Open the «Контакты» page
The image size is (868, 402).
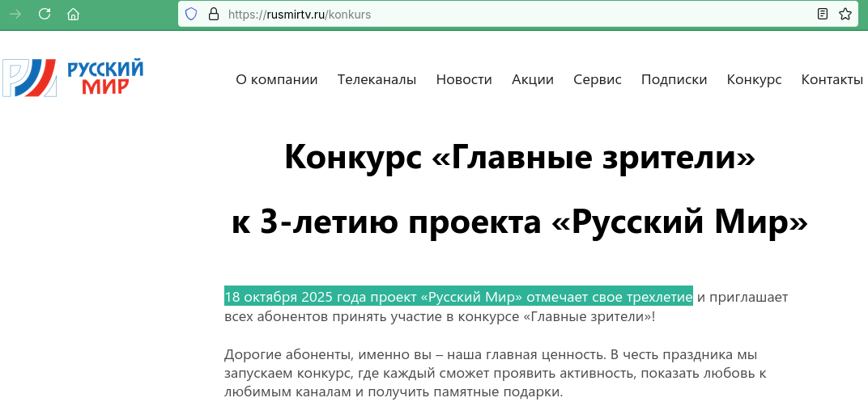click(x=832, y=79)
